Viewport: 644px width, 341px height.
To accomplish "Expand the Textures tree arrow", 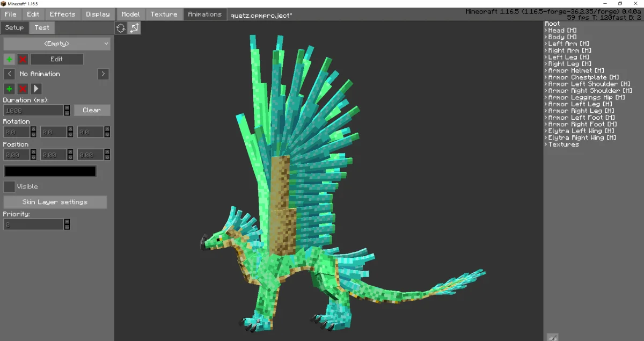I will (546, 144).
